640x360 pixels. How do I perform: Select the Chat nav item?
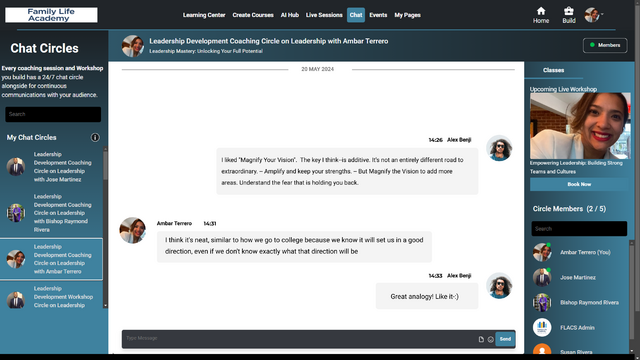(x=356, y=15)
